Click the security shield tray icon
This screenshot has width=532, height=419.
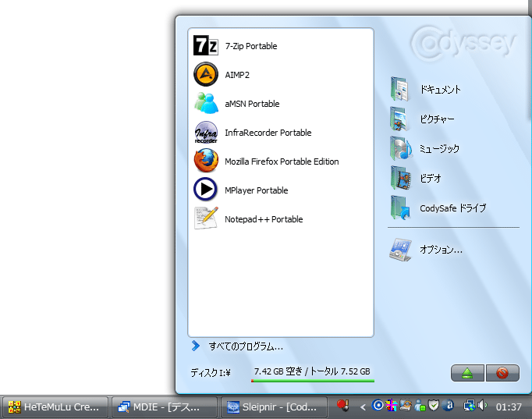434,405
